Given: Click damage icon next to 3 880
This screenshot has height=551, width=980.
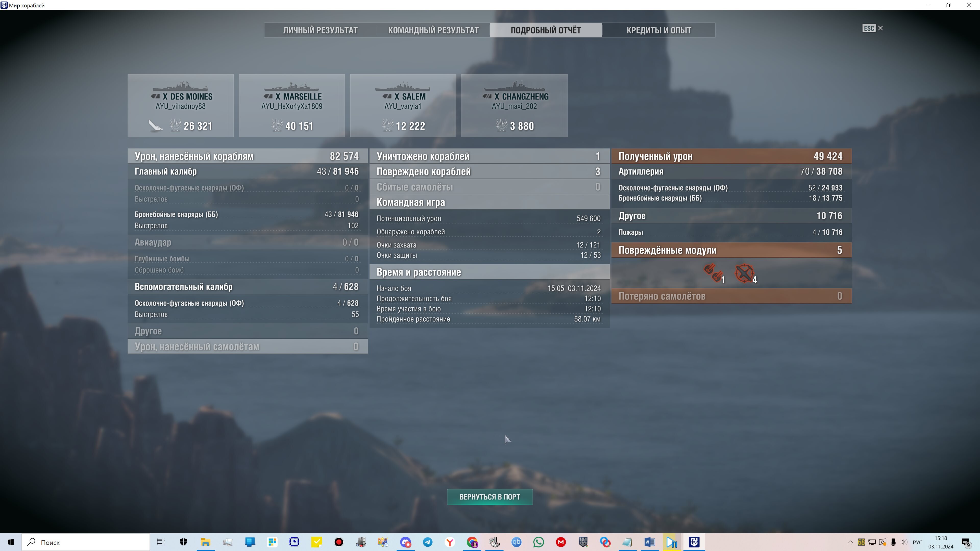Looking at the screenshot, I should click(x=501, y=125).
